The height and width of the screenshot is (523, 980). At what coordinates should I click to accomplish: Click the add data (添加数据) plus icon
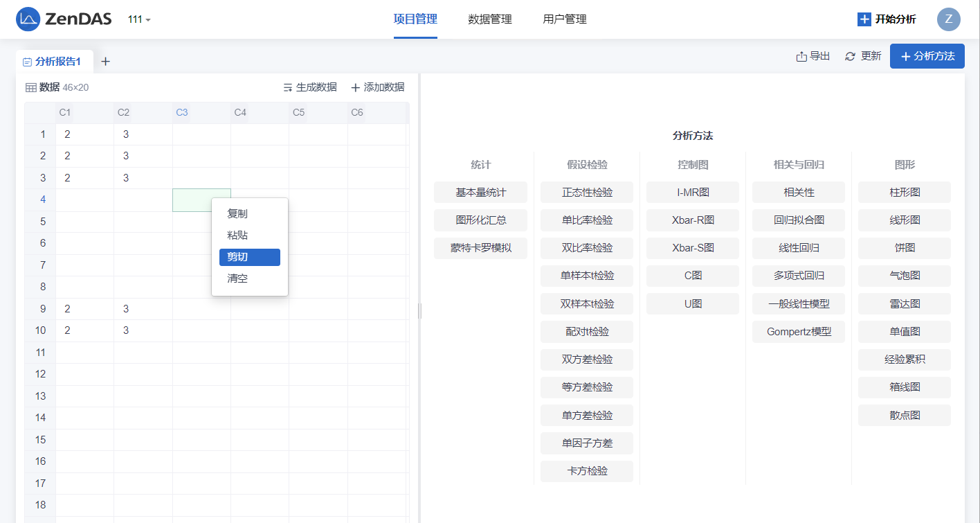[356, 87]
